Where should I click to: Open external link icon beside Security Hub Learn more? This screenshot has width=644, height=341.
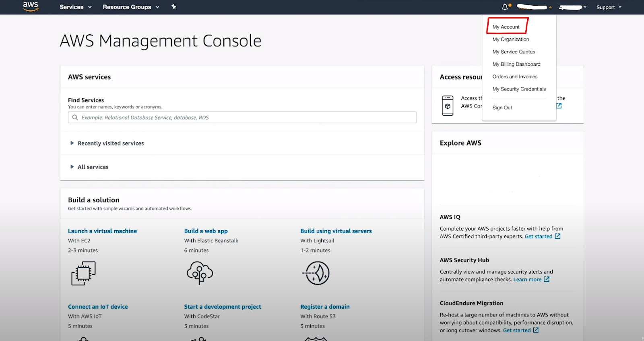click(547, 279)
